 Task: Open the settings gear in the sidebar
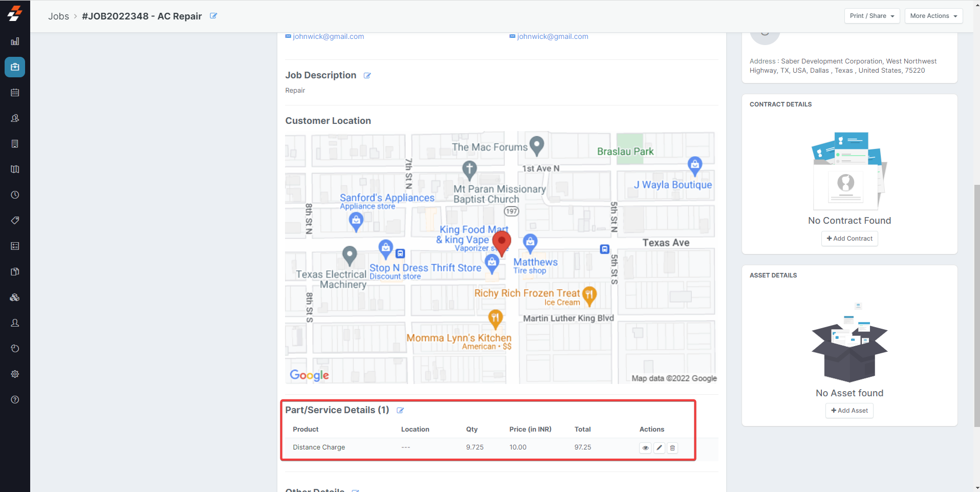15,374
